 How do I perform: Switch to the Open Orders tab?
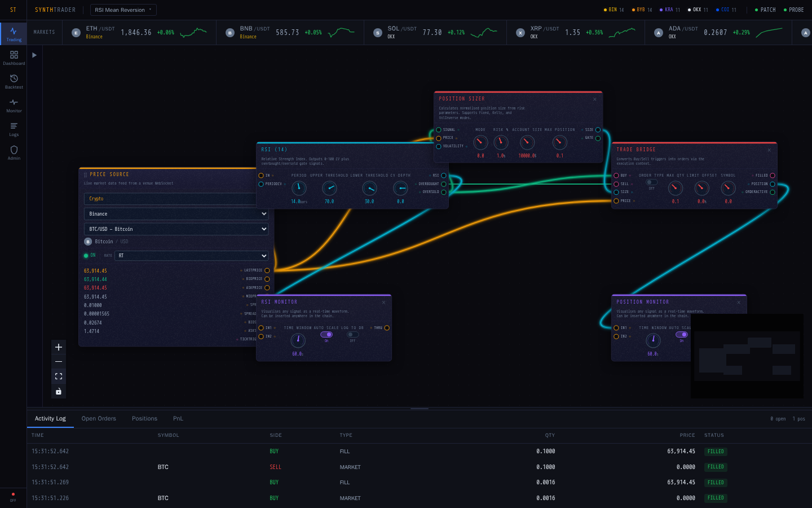99,418
